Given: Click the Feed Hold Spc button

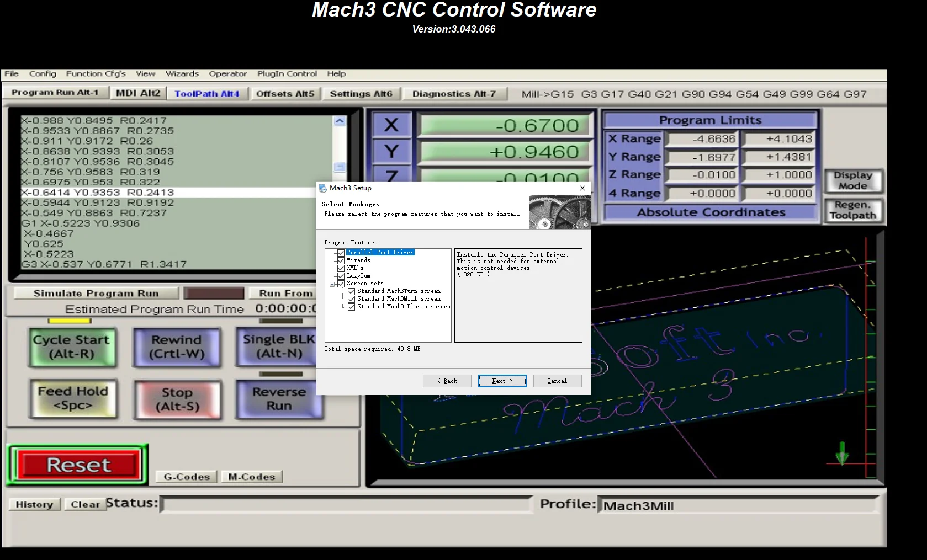Looking at the screenshot, I should point(73,398).
